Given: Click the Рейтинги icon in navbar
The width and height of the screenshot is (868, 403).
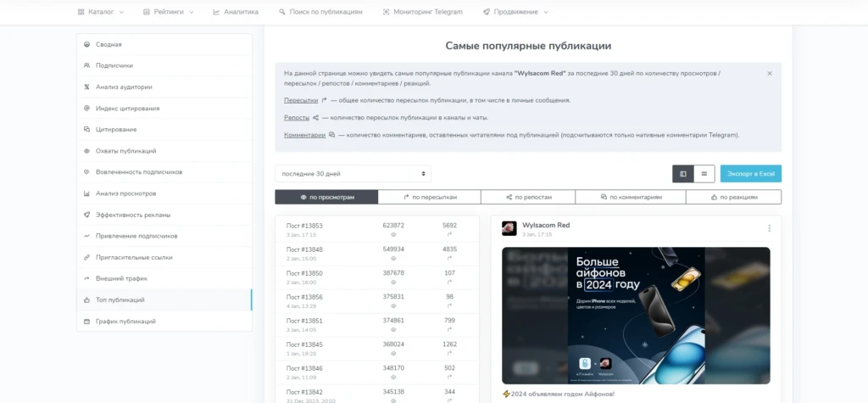Looking at the screenshot, I should pyautogui.click(x=146, y=12).
